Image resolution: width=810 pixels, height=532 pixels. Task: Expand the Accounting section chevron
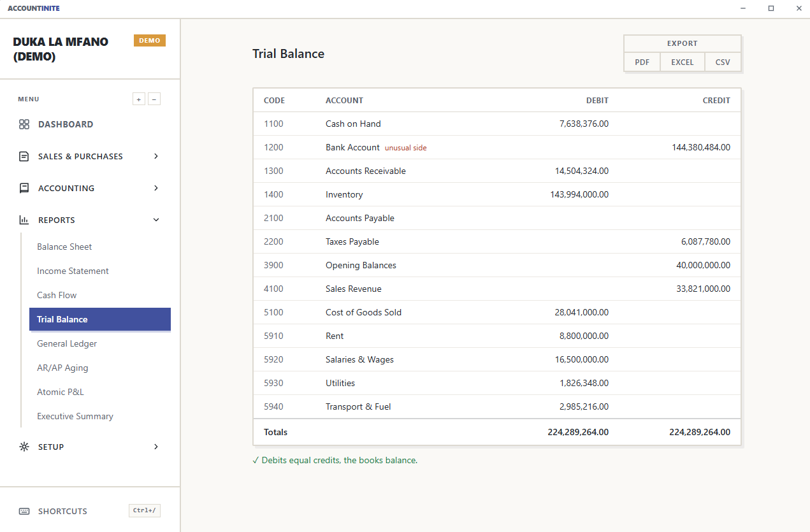156,188
